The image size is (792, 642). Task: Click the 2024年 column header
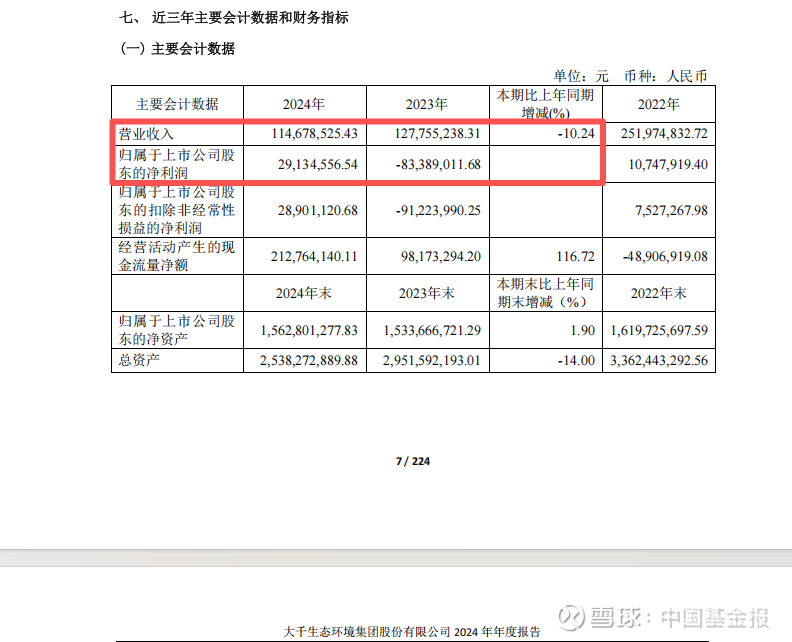304,105
